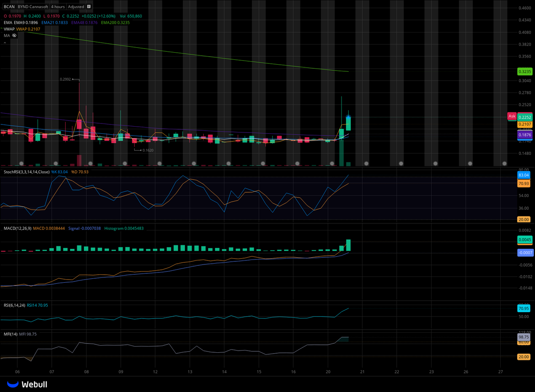
Task: Collapse the indicator legend with the caret
Action: pyautogui.click(x=5, y=42)
